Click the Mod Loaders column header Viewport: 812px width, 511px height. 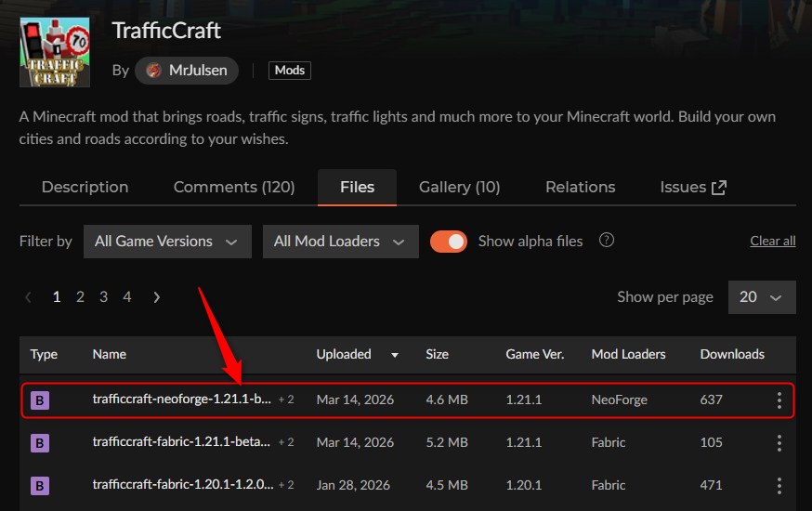click(x=628, y=354)
